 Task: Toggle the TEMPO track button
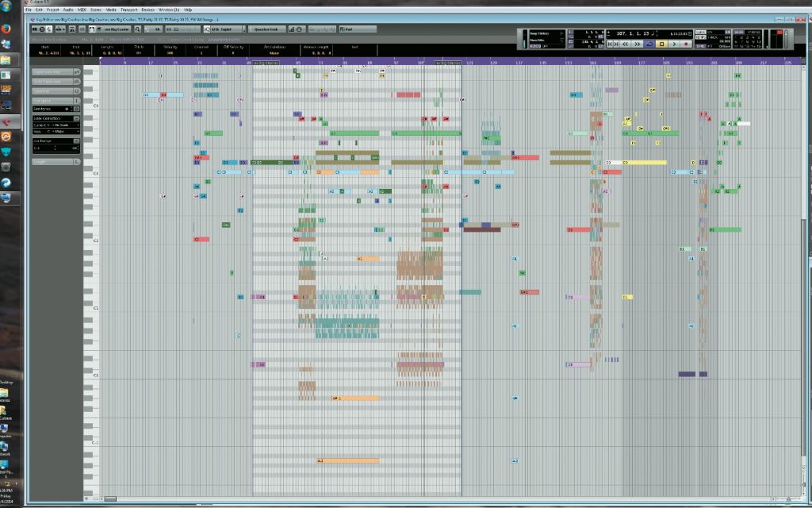coord(701,37)
